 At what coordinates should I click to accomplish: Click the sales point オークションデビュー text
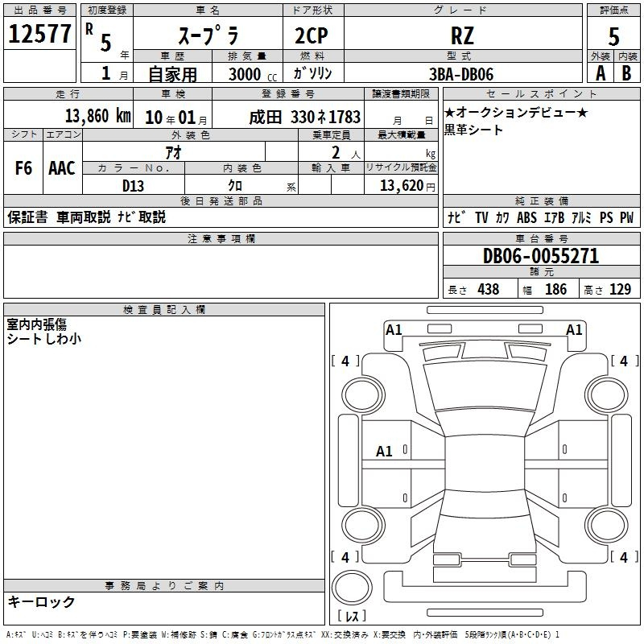(x=516, y=112)
